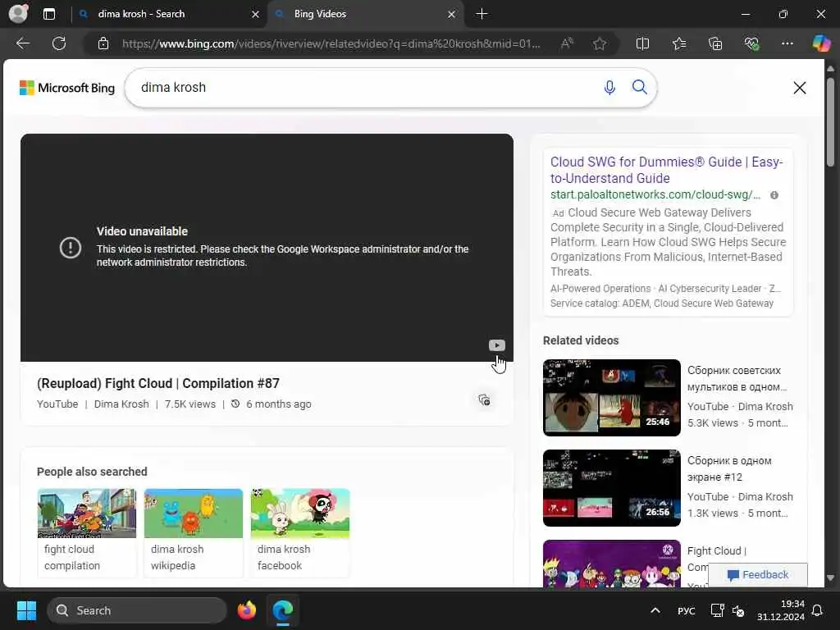
Task: Go back using the back arrow
Action: pyautogui.click(x=23, y=43)
